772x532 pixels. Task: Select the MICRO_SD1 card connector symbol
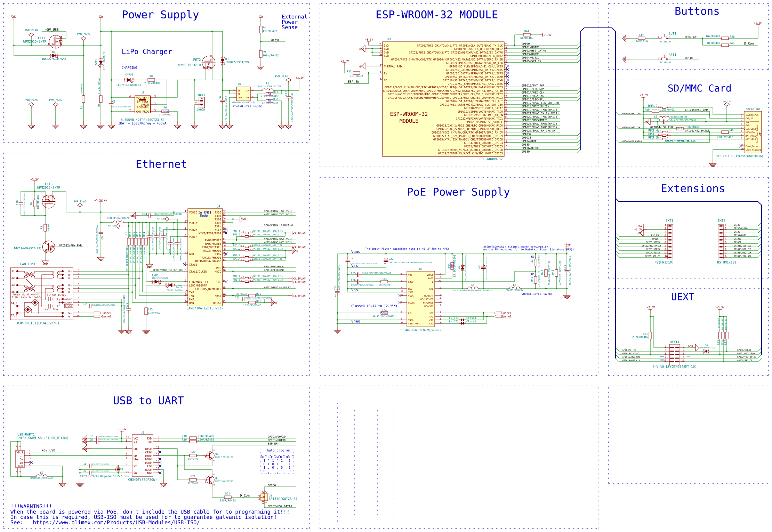point(753,132)
